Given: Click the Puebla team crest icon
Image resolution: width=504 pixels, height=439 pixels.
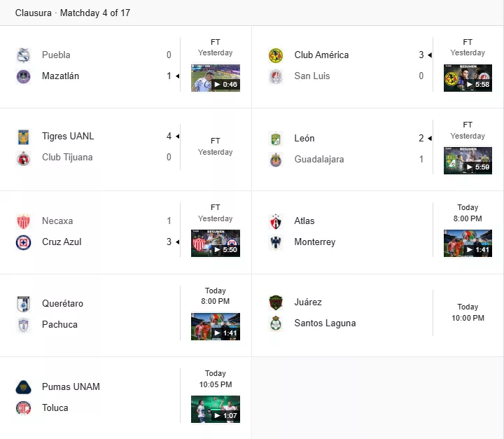Looking at the screenshot, I should [x=24, y=55].
